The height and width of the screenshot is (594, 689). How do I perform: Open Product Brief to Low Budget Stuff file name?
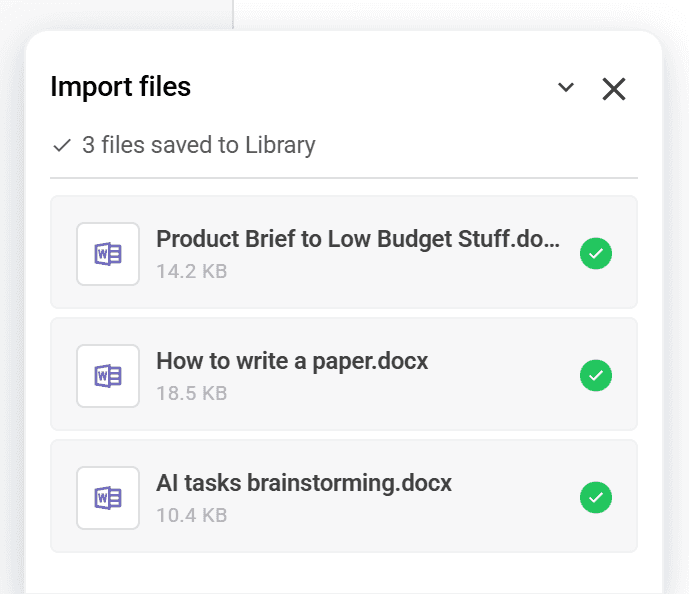pos(358,240)
